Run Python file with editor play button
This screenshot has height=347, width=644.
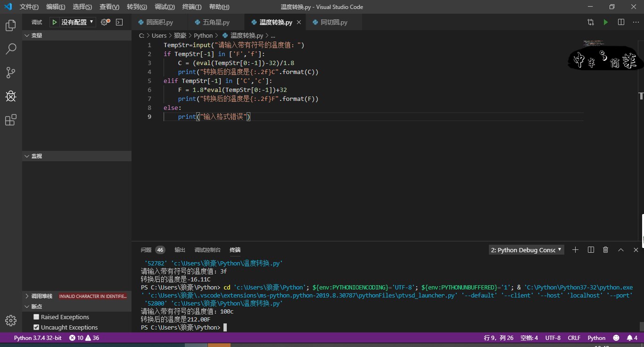click(606, 22)
